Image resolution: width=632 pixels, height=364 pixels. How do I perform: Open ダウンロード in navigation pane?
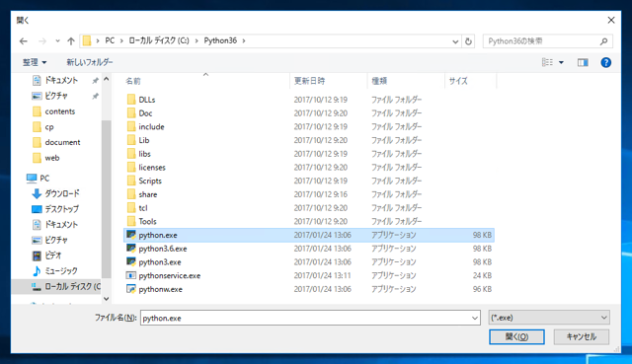tap(61, 193)
